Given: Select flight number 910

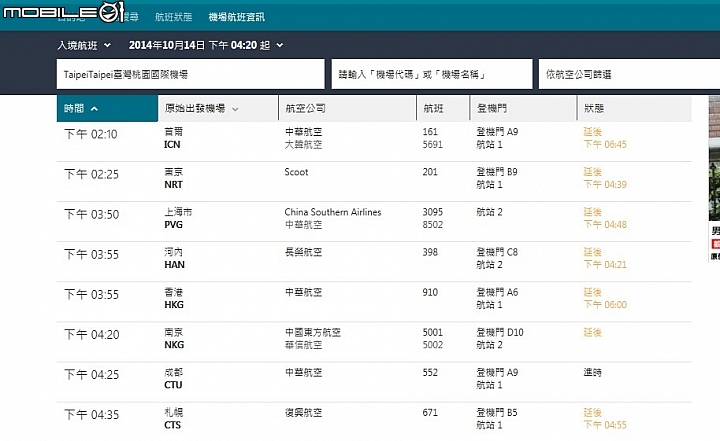Looking at the screenshot, I should pyautogui.click(x=430, y=292).
